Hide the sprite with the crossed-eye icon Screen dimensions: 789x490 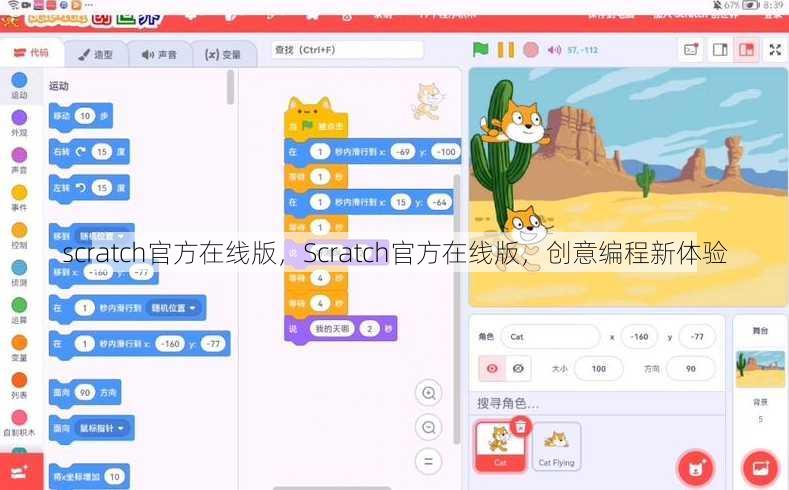[518, 369]
